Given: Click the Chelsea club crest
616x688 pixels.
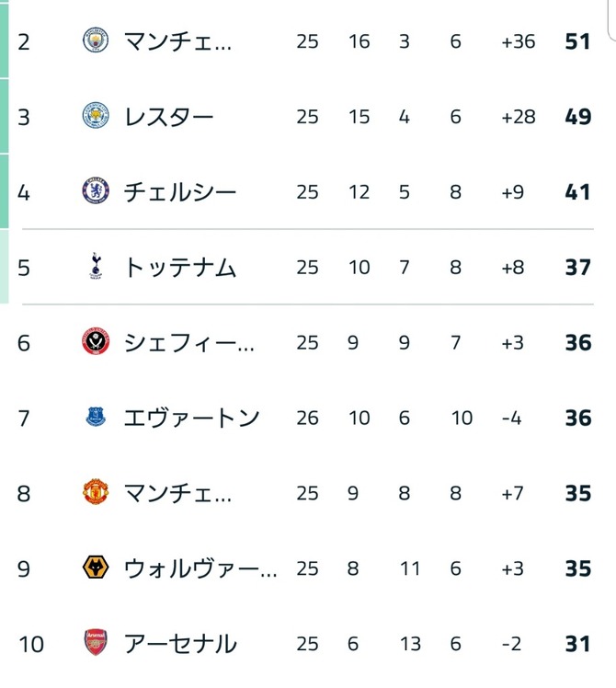Looking at the screenshot, I should click(96, 191).
